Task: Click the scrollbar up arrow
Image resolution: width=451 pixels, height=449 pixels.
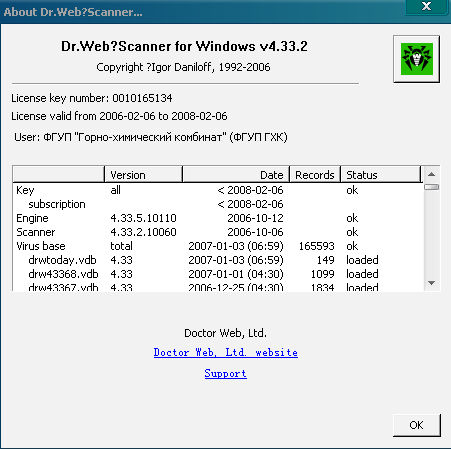Action: (x=432, y=174)
